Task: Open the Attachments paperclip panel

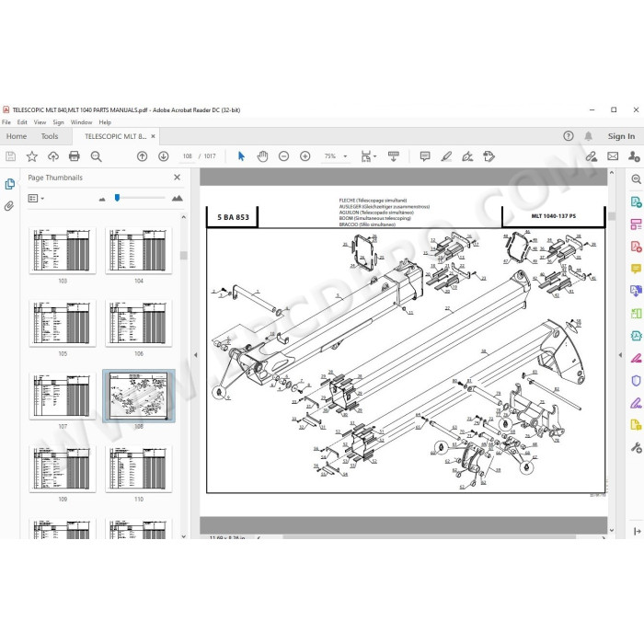Action: point(9,206)
